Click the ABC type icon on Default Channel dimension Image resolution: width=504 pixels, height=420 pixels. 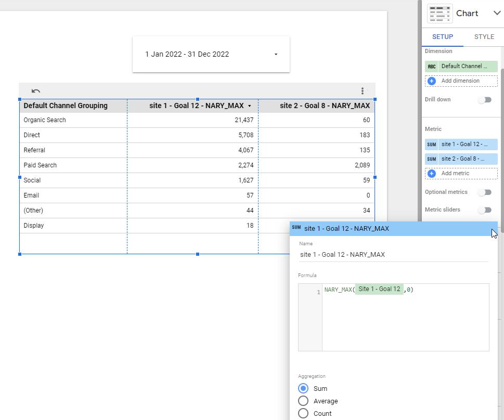tap(432, 67)
